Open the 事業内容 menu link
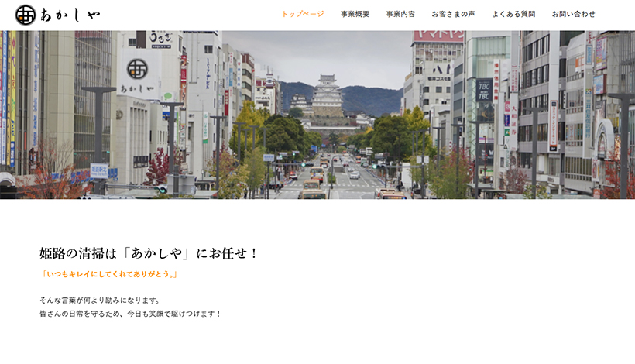The image size is (635, 364). tap(400, 14)
